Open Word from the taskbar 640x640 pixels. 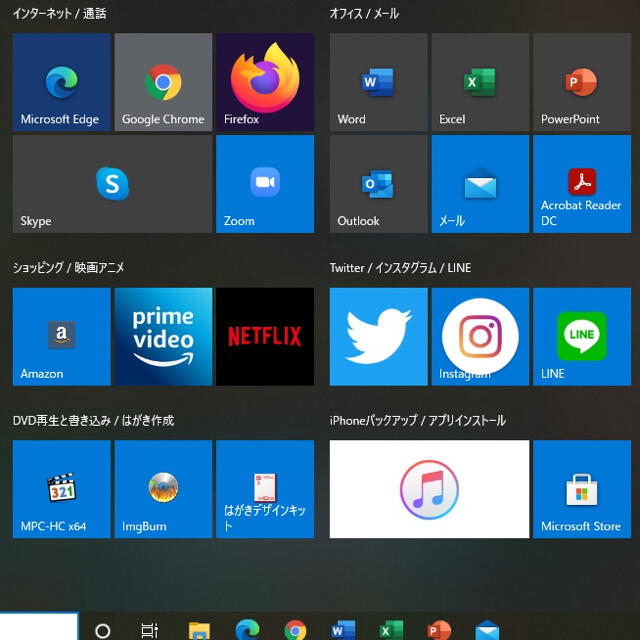tap(343, 631)
